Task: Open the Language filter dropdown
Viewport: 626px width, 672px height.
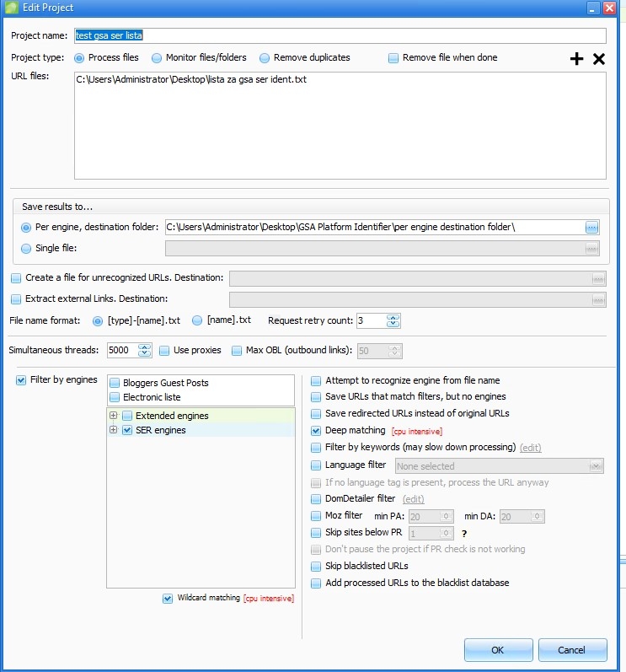Action: [x=596, y=466]
